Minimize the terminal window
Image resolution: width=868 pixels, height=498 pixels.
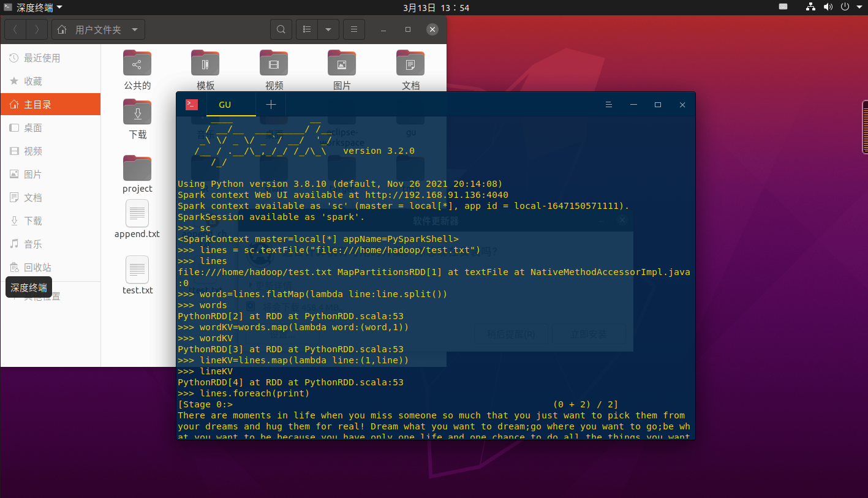tap(633, 105)
